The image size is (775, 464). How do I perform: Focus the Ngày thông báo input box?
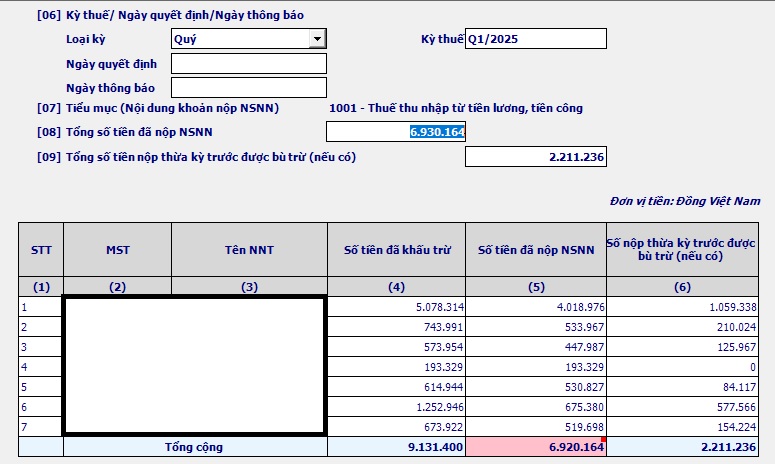(249, 88)
